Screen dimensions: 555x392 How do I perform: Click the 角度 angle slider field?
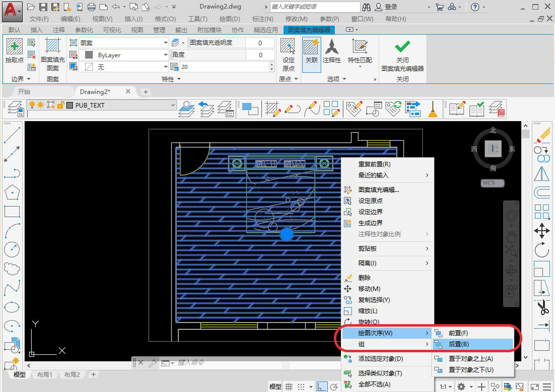[x=223, y=55]
